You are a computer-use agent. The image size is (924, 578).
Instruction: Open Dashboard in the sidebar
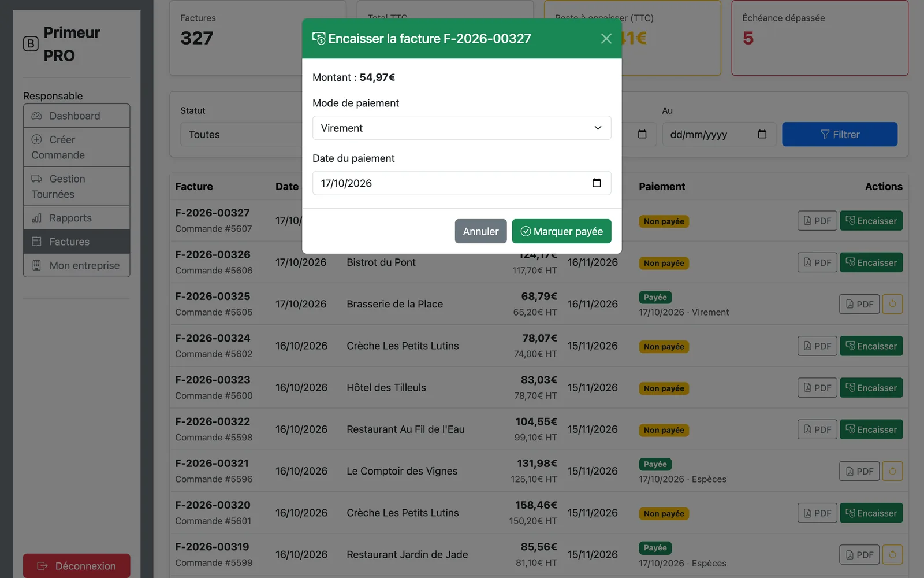pos(76,116)
